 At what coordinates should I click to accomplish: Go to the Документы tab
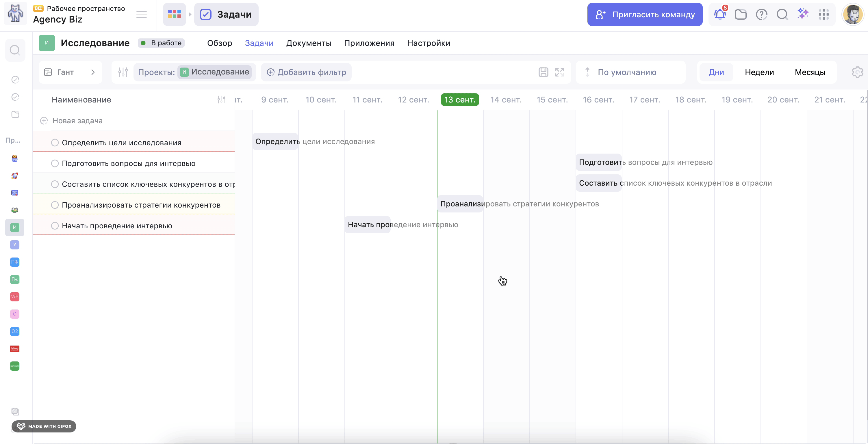(309, 43)
